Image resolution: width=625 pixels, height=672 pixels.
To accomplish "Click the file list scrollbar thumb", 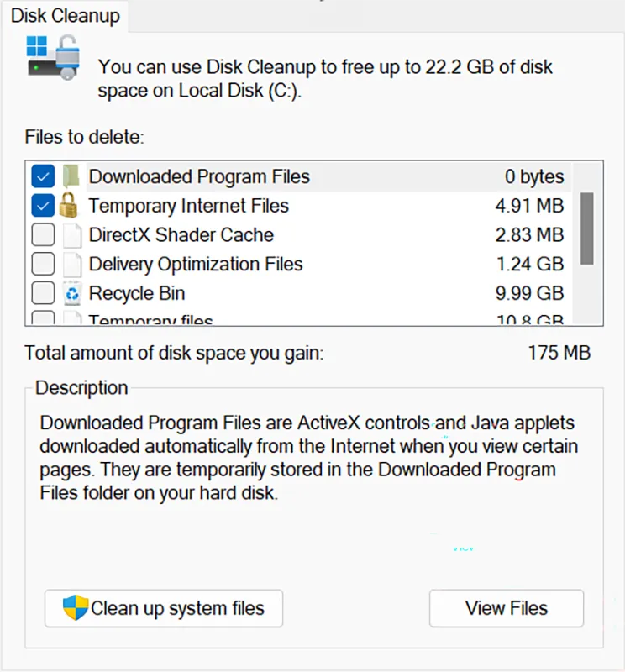I will click(586, 227).
